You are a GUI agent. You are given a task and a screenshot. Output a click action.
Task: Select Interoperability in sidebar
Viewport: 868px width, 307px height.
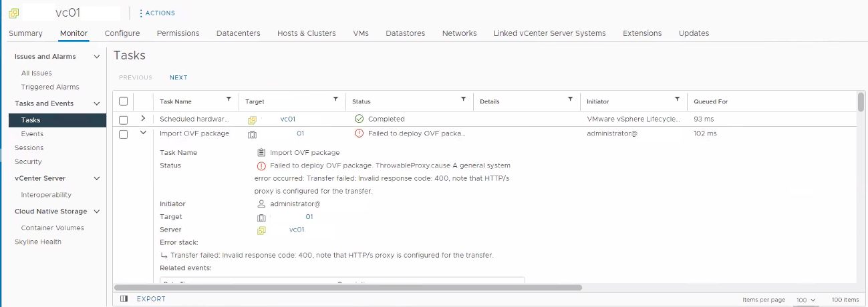tap(46, 195)
